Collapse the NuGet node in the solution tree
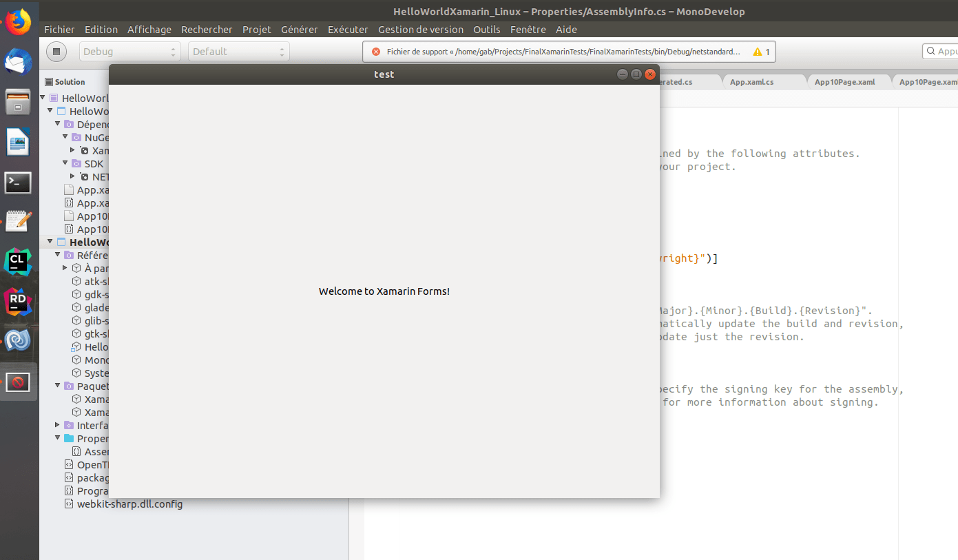This screenshot has height=560, width=958. tap(65, 137)
